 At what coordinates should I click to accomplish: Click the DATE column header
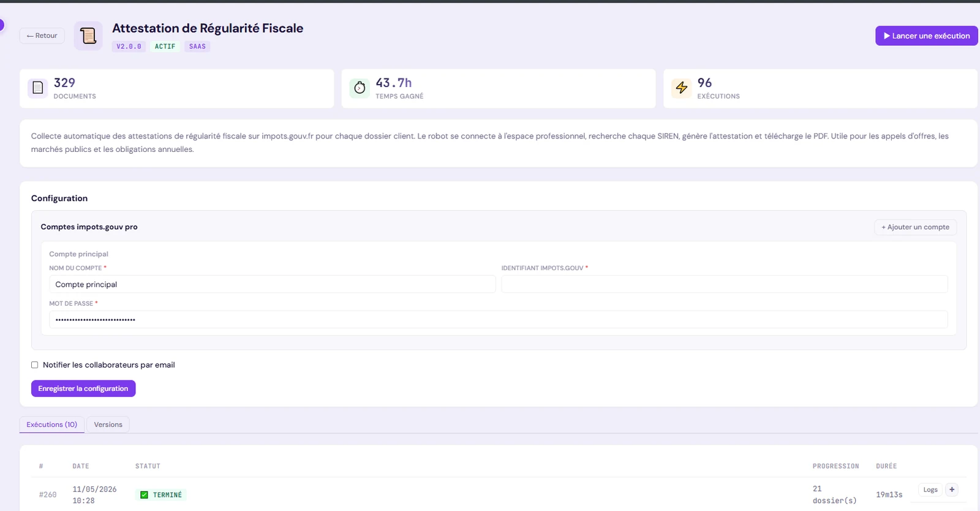point(81,466)
